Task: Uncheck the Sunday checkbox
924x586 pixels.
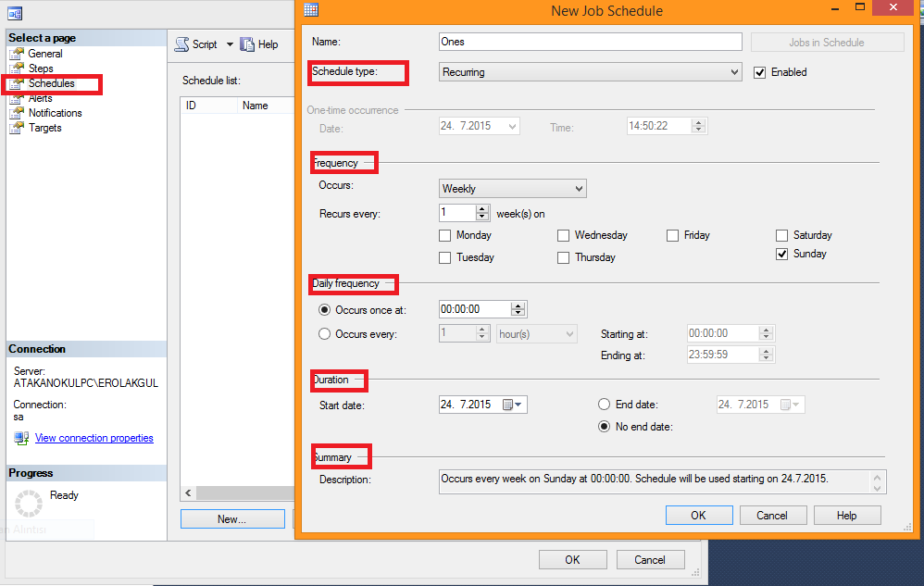Action: [782, 255]
